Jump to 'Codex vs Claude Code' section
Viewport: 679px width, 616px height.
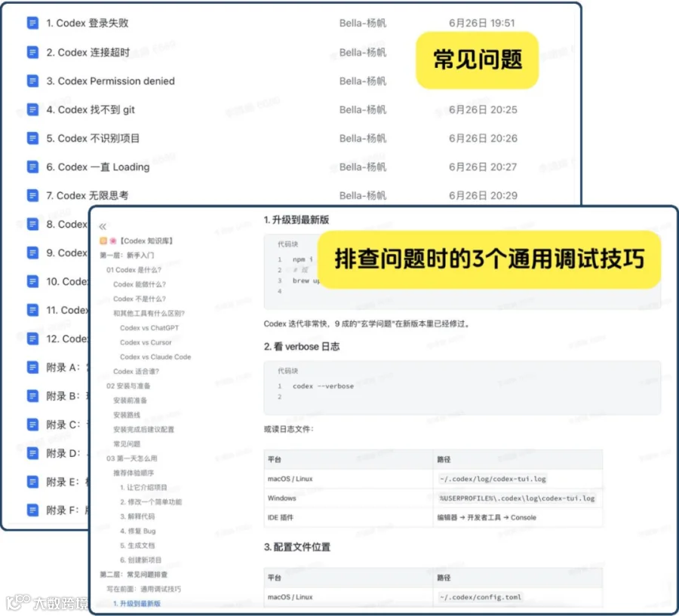click(x=155, y=357)
